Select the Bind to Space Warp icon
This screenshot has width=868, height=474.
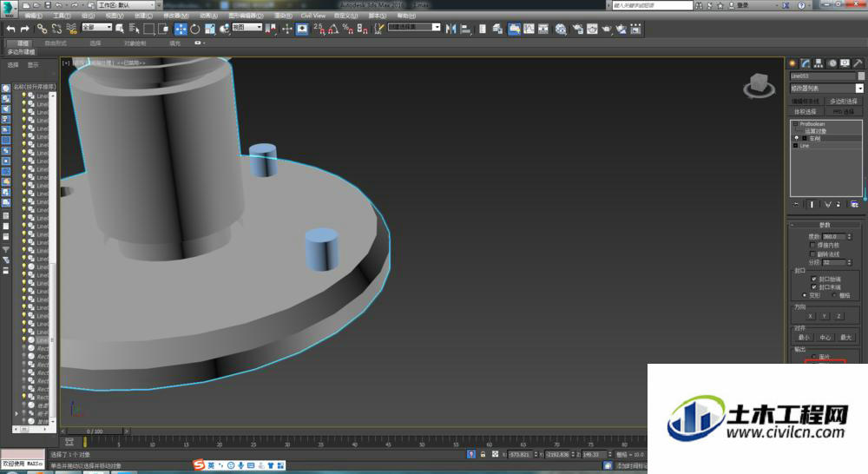pos(71,29)
